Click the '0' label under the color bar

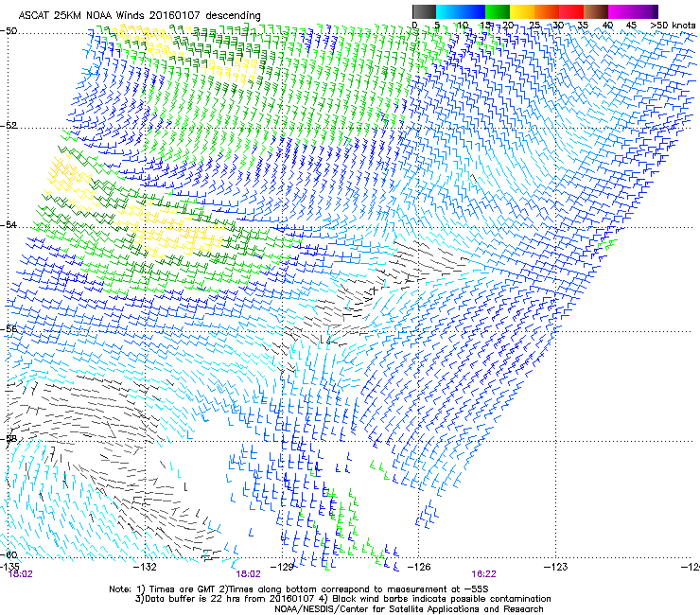[414, 26]
